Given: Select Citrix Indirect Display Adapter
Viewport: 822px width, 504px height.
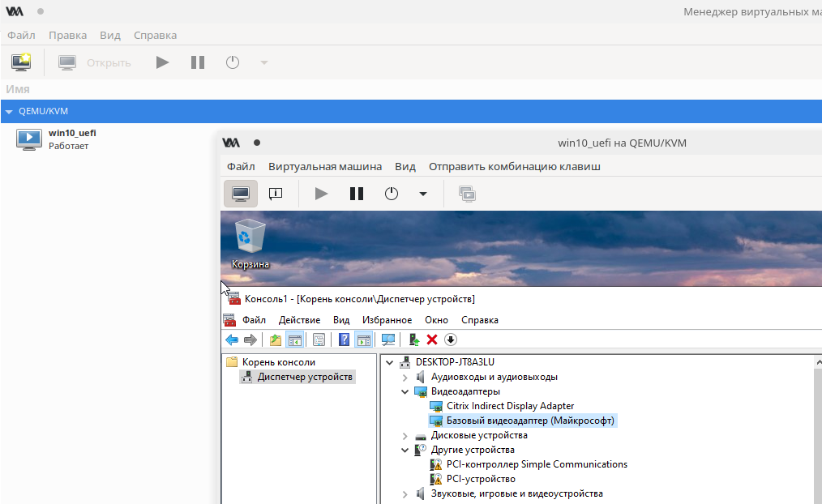Looking at the screenshot, I should [510, 406].
